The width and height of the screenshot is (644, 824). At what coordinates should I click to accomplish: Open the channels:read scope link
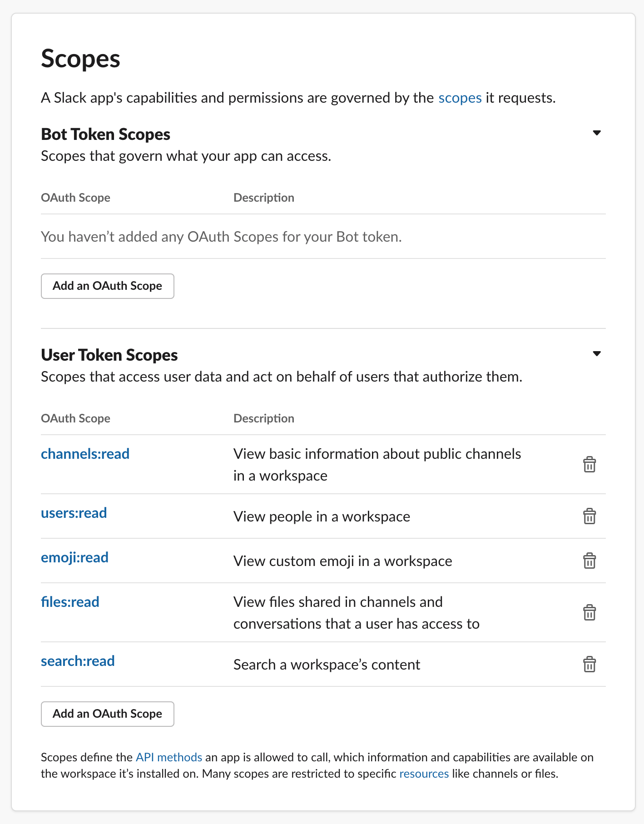85,454
